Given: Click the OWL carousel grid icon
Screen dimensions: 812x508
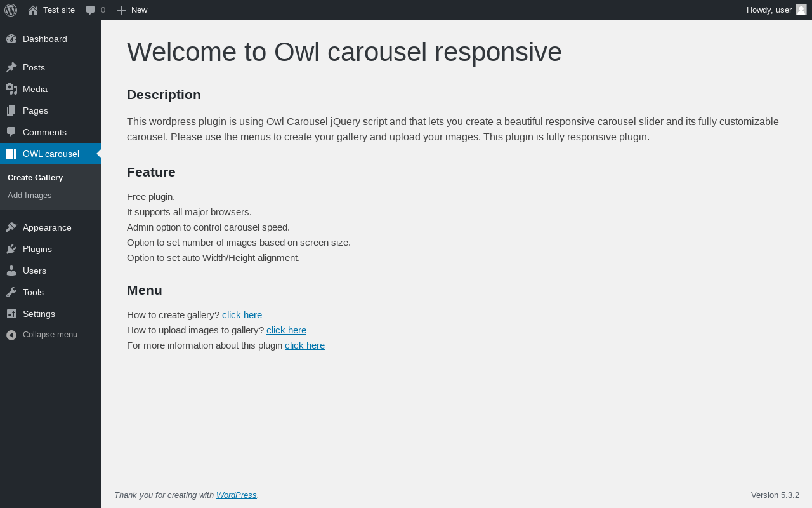Looking at the screenshot, I should [x=11, y=154].
